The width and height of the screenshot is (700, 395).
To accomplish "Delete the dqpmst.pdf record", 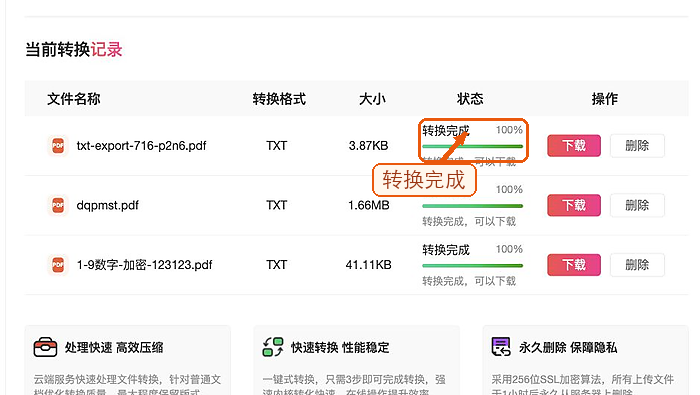I will click(x=637, y=205).
